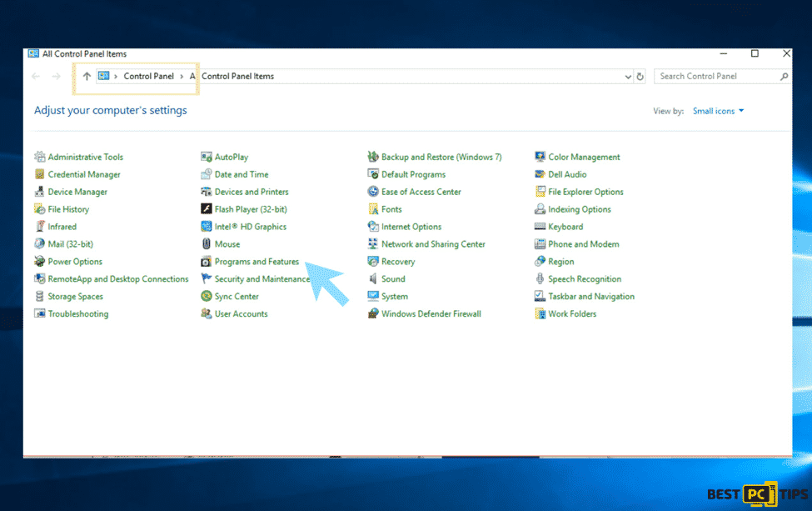Click the Date and Time clock icon

(206, 174)
